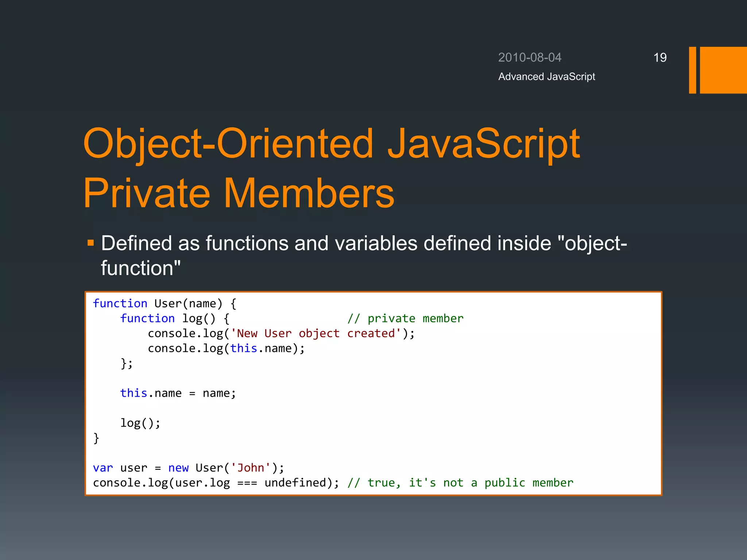Click the 'function log() {' code
This screenshot has height=560, width=747.
[x=175, y=318]
